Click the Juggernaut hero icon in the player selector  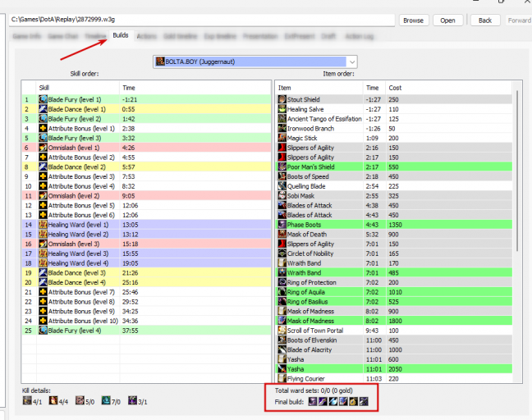coord(160,62)
